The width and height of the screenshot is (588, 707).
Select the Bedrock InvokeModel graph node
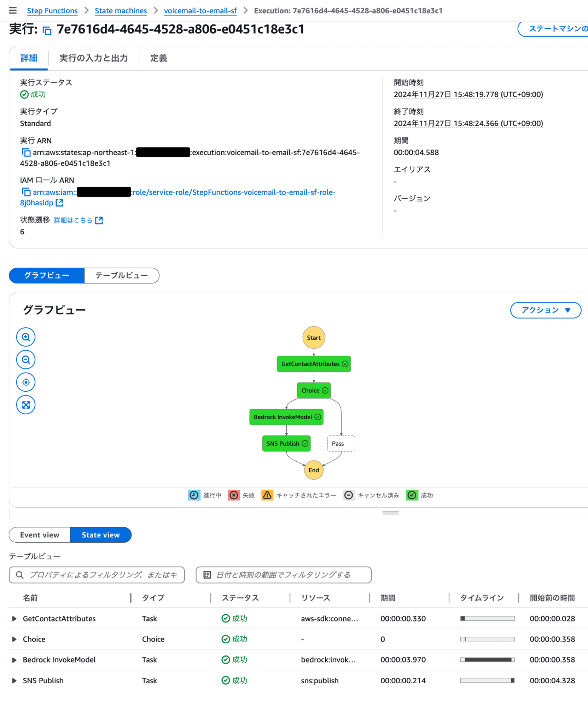click(286, 417)
